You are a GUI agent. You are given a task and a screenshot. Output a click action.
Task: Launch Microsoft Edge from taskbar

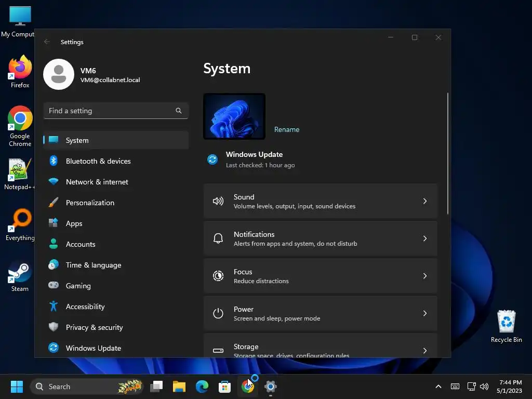click(x=202, y=387)
